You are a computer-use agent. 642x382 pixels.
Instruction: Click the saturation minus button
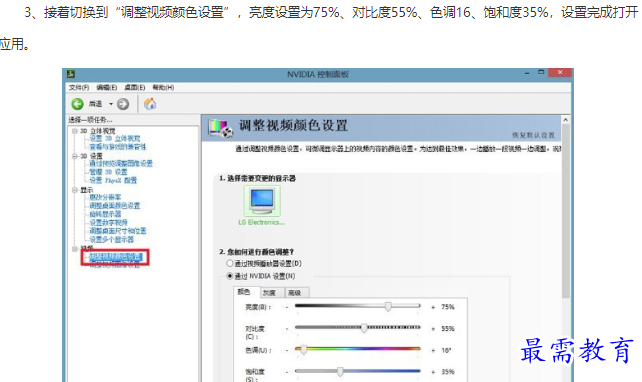pyautogui.click(x=287, y=372)
